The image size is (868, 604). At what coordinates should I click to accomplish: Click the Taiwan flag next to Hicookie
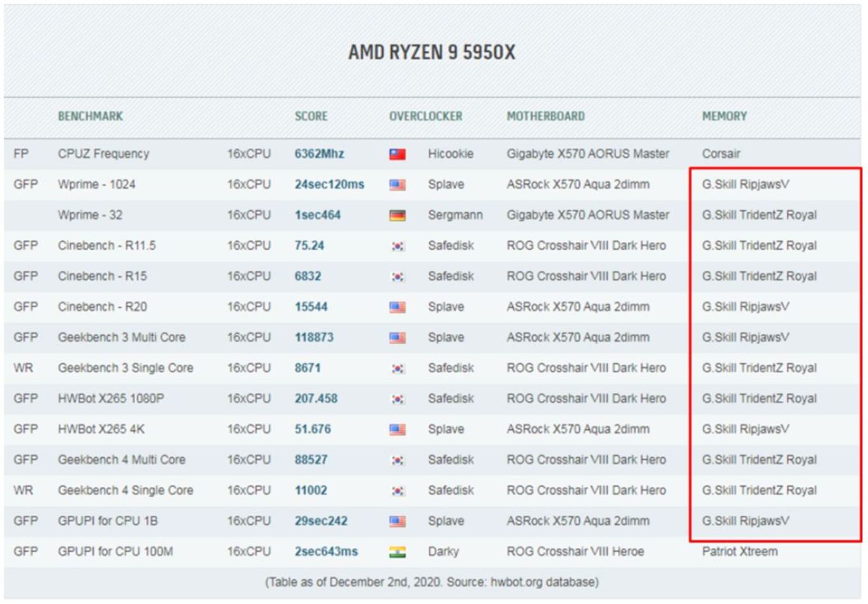[x=398, y=154]
